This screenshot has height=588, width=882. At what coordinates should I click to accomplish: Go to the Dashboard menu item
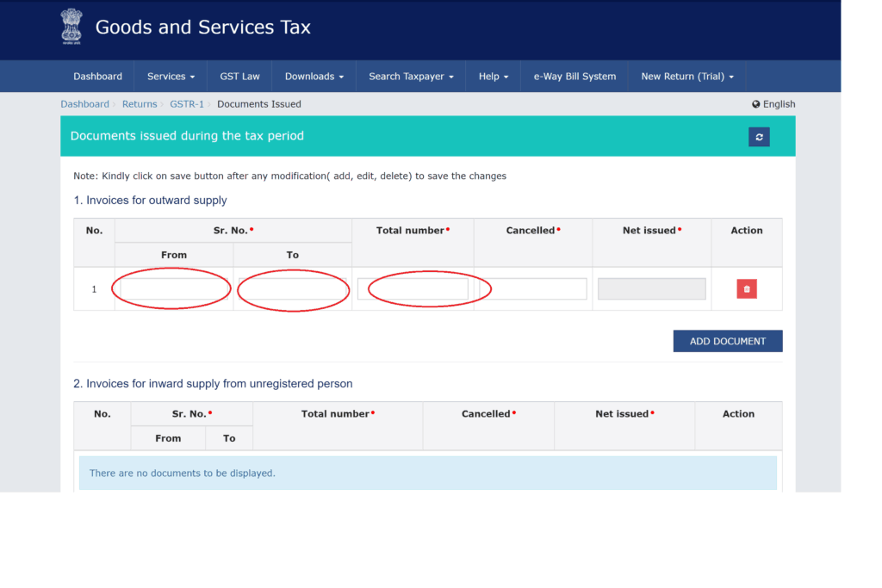(97, 77)
